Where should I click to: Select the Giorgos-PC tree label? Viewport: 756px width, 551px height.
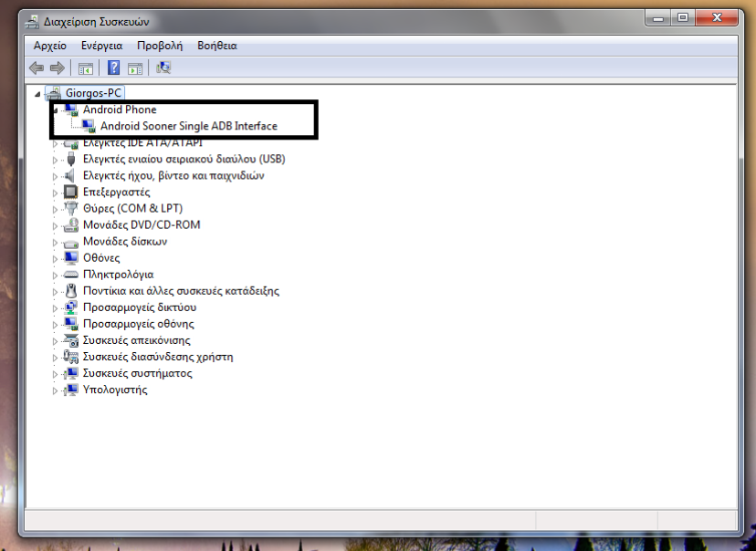point(93,92)
